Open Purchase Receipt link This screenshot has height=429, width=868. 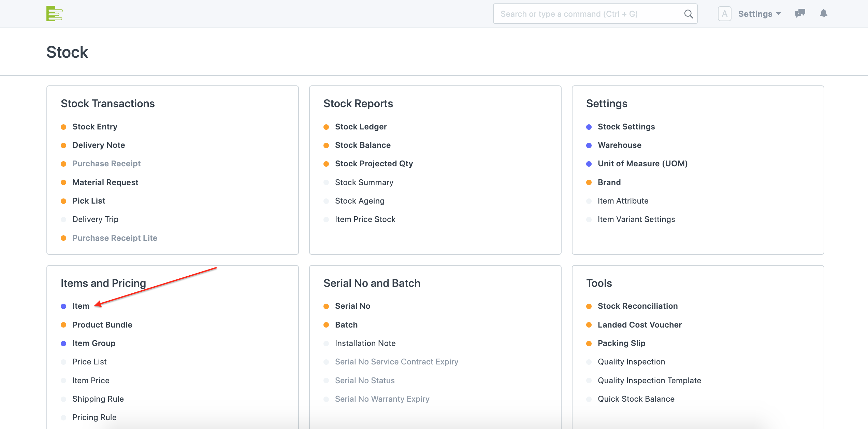pos(106,164)
